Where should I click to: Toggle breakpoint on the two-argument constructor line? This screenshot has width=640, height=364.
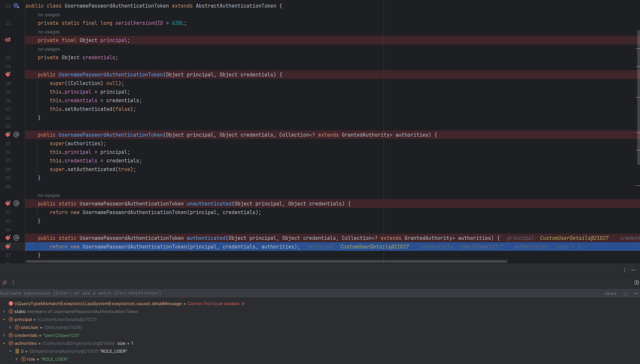(x=8, y=74)
